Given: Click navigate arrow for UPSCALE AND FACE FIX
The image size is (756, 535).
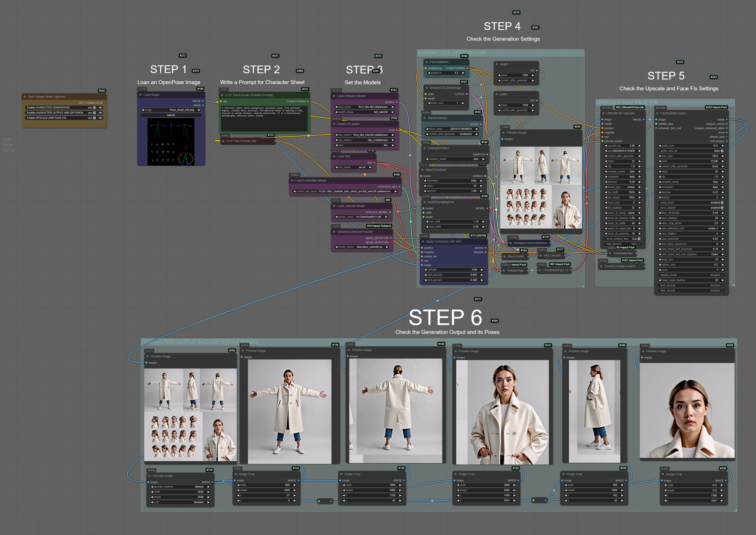Looking at the screenshot, I should tap(101, 118).
